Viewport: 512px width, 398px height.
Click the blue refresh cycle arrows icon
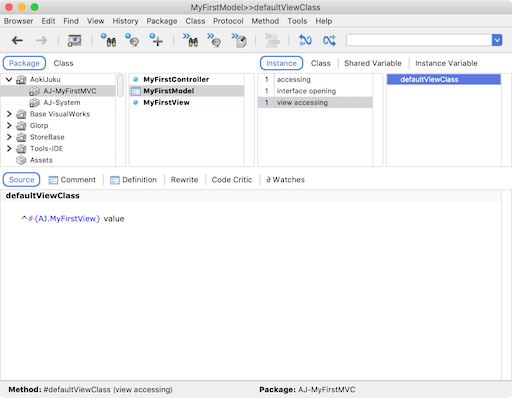305,40
